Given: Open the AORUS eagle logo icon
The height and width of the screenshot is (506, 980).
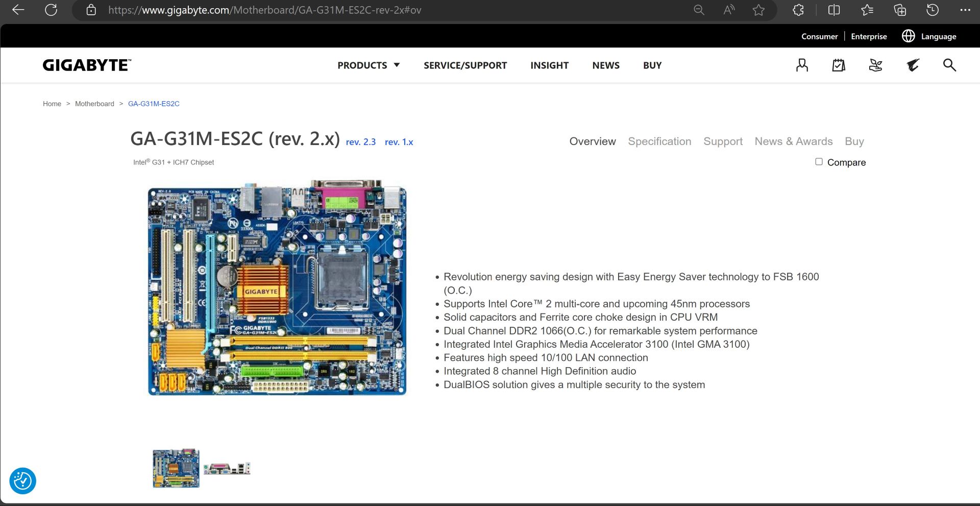Looking at the screenshot, I should tap(913, 65).
